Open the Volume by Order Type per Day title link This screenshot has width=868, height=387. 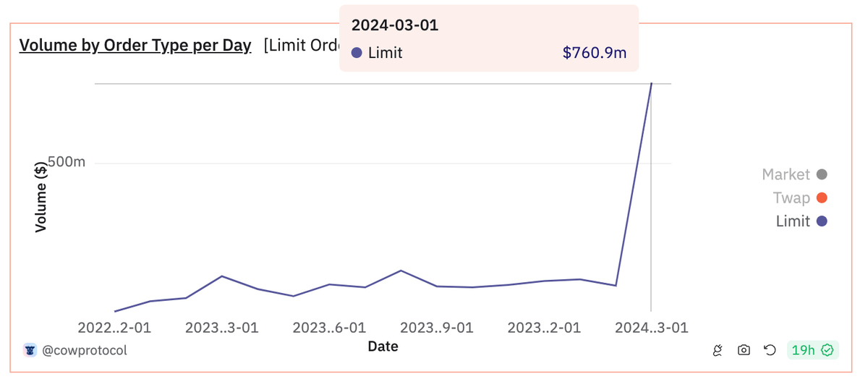point(135,46)
